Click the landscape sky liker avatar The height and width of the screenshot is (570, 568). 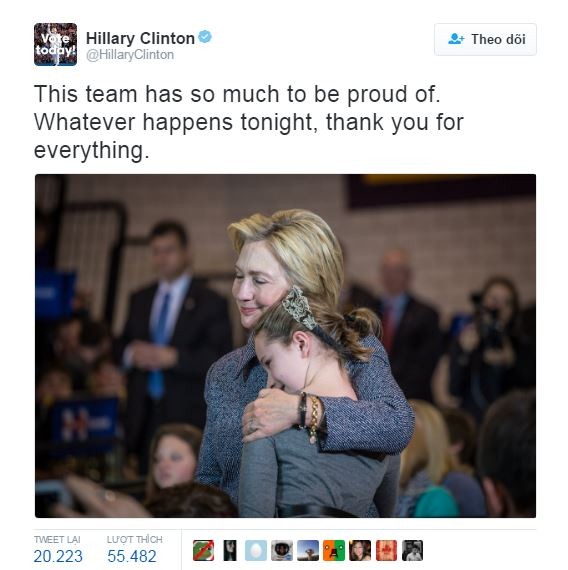click(308, 550)
